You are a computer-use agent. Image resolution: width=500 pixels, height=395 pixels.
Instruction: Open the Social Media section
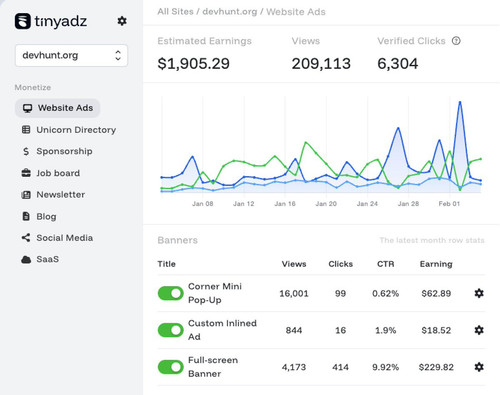tap(57, 238)
